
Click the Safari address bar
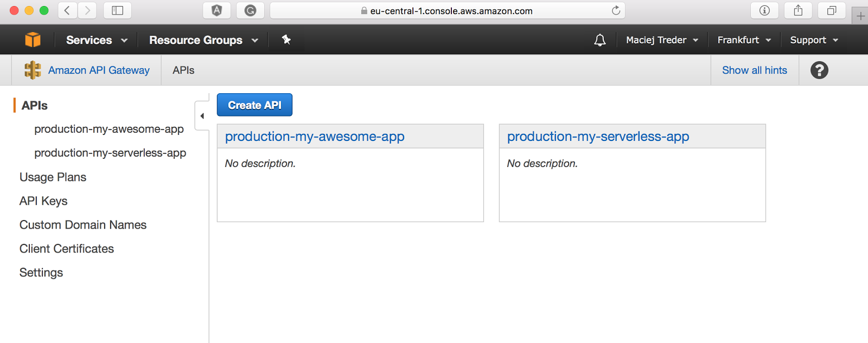click(x=448, y=10)
